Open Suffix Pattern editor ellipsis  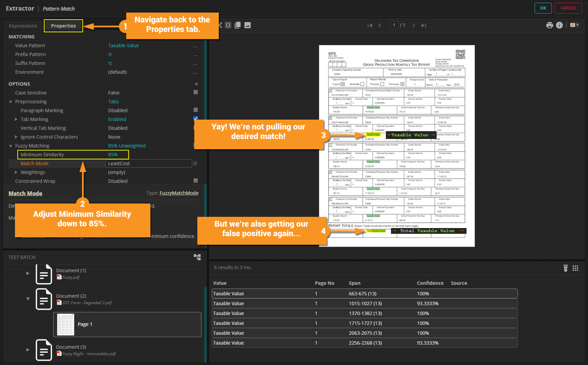[x=195, y=64]
